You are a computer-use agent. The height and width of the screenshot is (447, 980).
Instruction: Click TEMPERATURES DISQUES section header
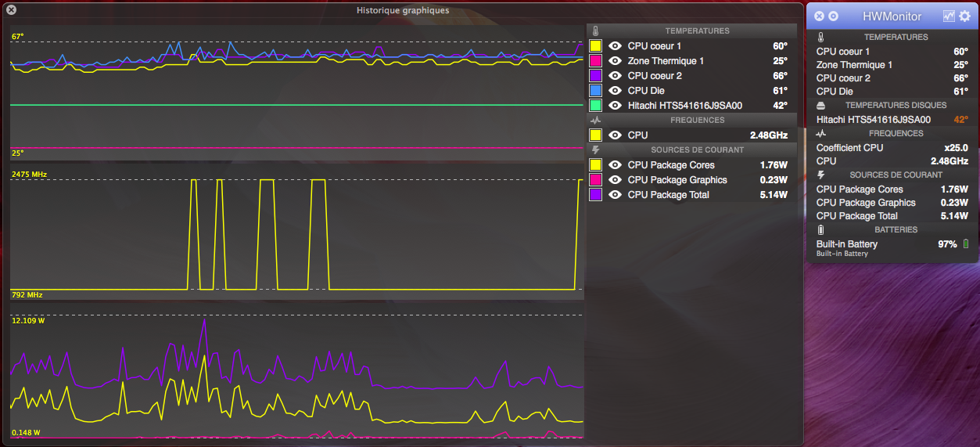coord(896,105)
